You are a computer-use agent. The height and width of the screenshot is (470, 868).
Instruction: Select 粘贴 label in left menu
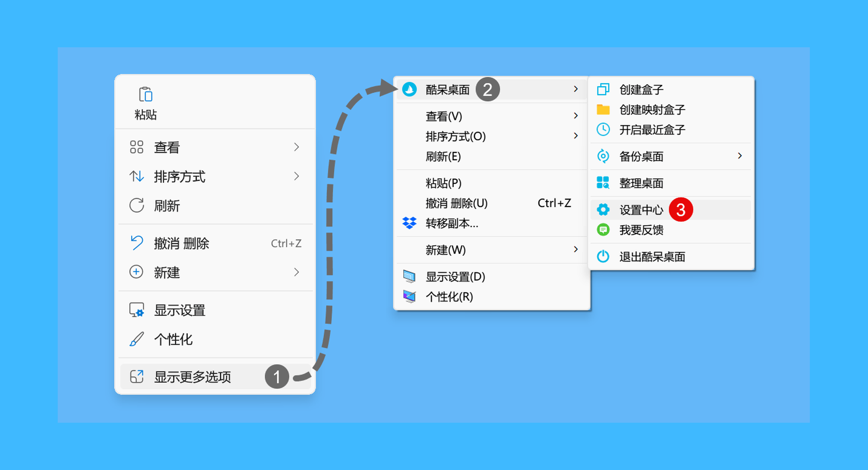[145, 115]
